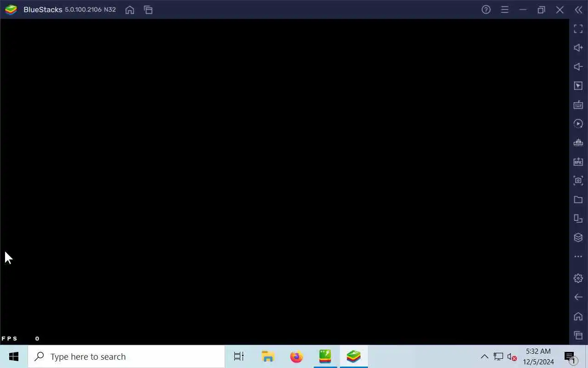The image size is (588, 368).
Task: Open Task View on taskbar
Action: click(239, 356)
